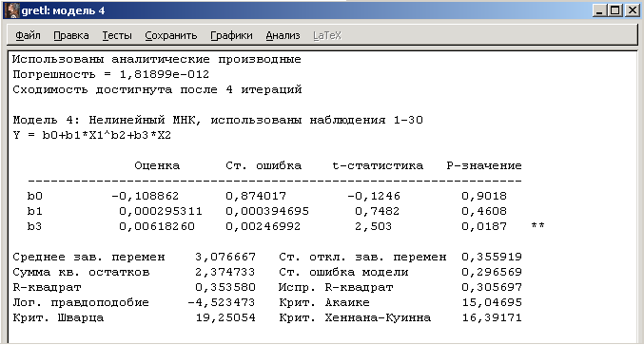Open the Анализ menu
Viewport: 644px width, 345px height.
(283, 36)
